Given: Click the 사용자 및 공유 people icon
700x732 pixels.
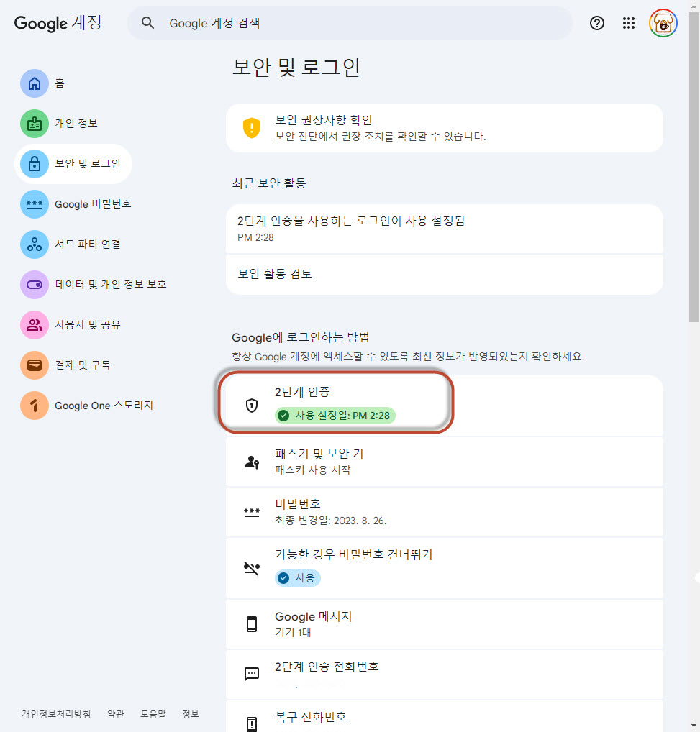Looking at the screenshot, I should click(34, 325).
